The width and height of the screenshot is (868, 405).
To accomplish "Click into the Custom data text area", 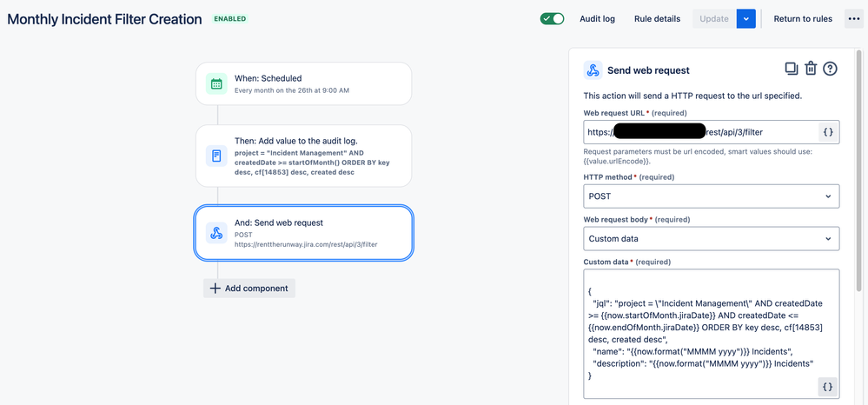I will coord(712,334).
